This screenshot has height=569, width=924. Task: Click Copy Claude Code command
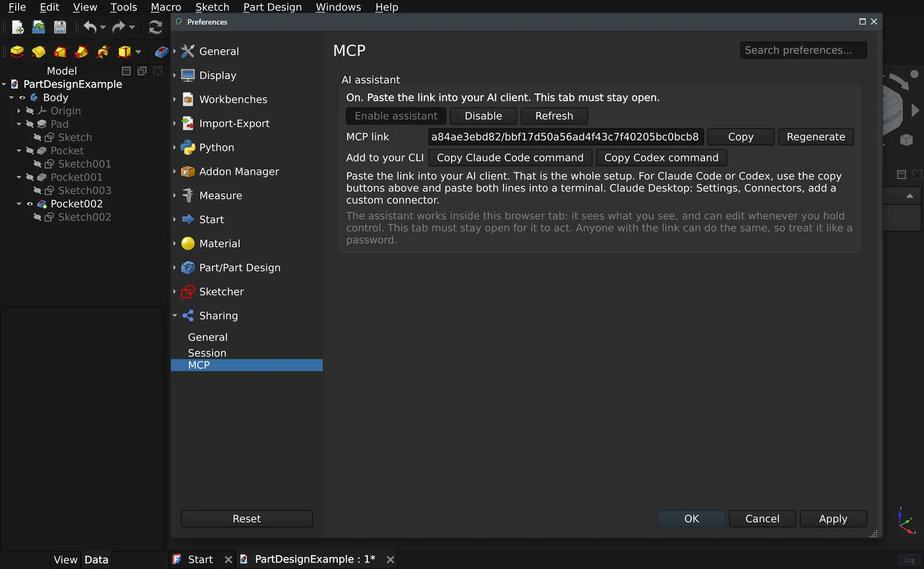(x=510, y=158)
